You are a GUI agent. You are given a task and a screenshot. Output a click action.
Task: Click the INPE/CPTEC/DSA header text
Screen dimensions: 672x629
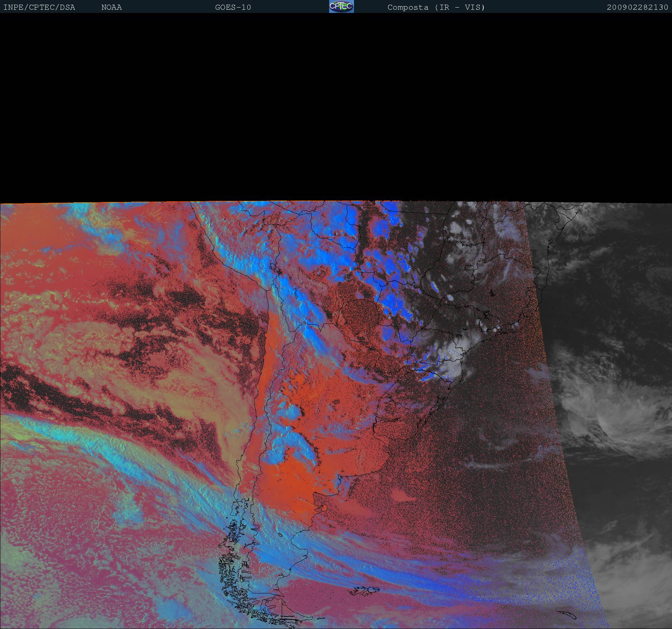point(39,8)
